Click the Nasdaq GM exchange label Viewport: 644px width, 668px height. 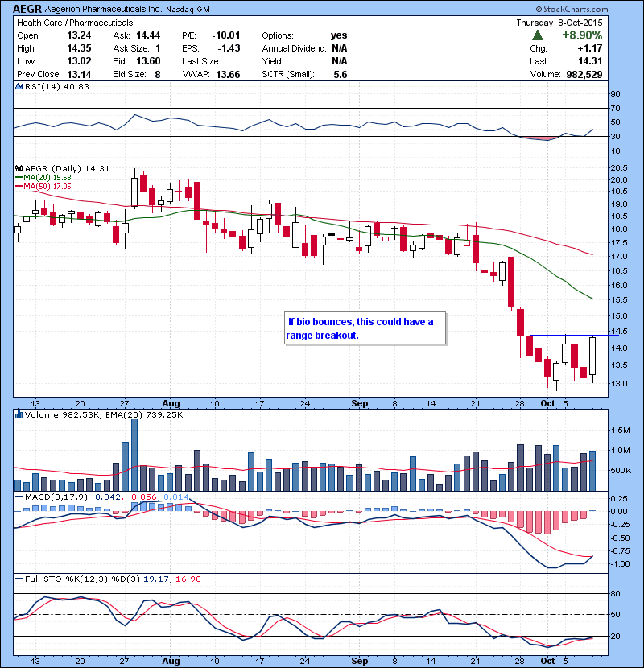pyautogui.click(x=188, y=10)
